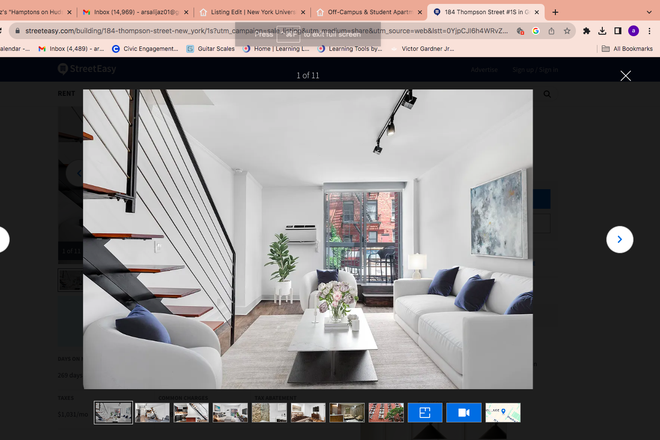The width and height of the screenshot is (660, 440).
Task: Open Home | Learning L... bookmark
Action: click(276, 49)
